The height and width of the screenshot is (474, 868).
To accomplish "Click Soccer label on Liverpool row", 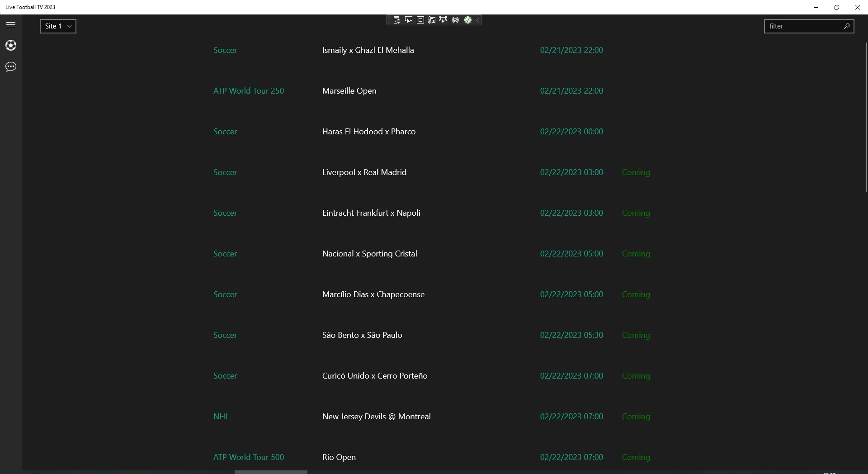I will pos(225,172).
